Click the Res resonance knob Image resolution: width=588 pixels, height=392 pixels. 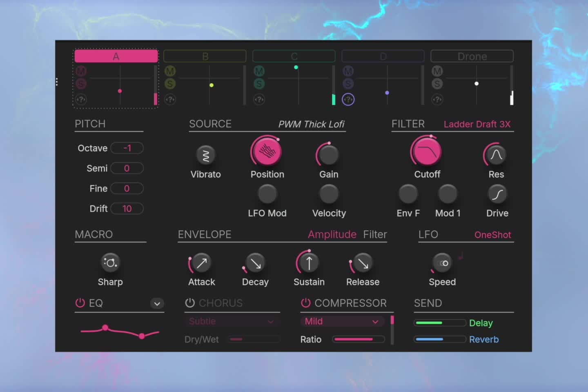pos(496,155)
